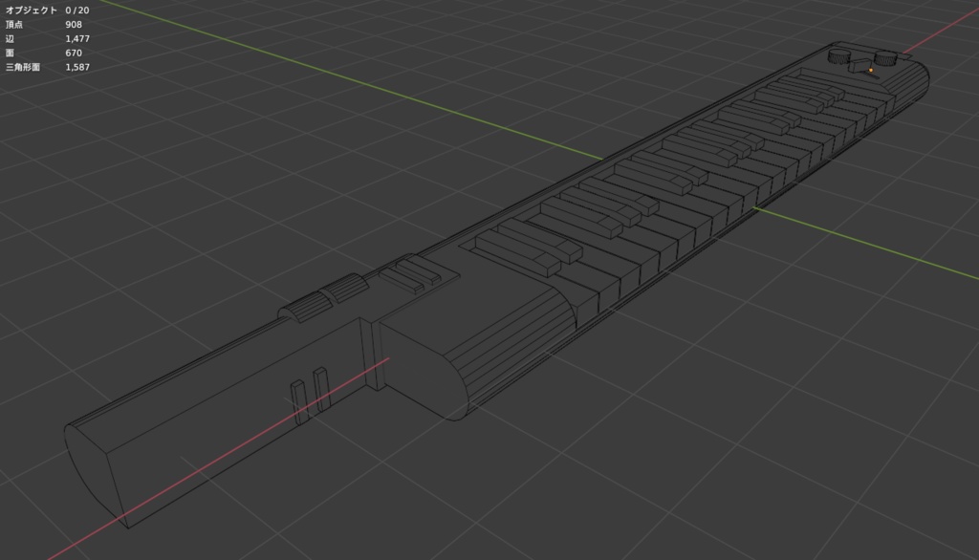Click the 辺 edge label
Screen dimensions: 979x560
[10, 39]
